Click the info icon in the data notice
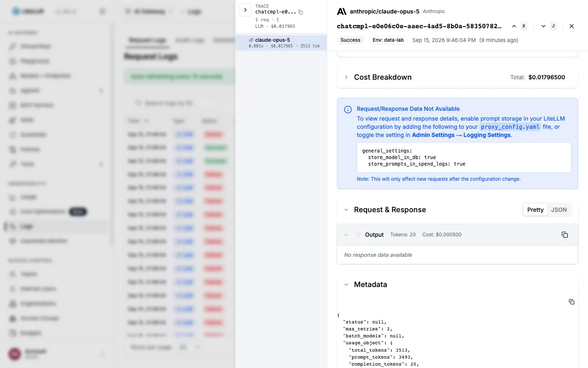The width and height of the screenshot is (588, 368). pyautogui.click(x=348, y=110)
